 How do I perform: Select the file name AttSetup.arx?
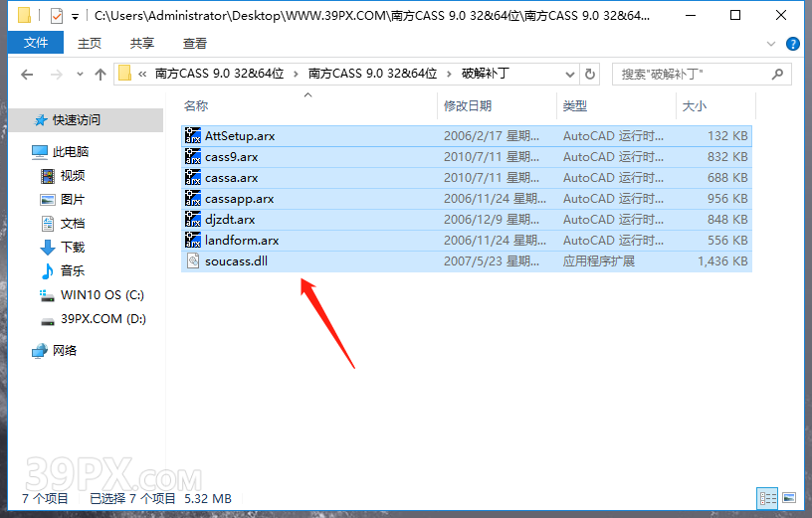coord(240,135)
